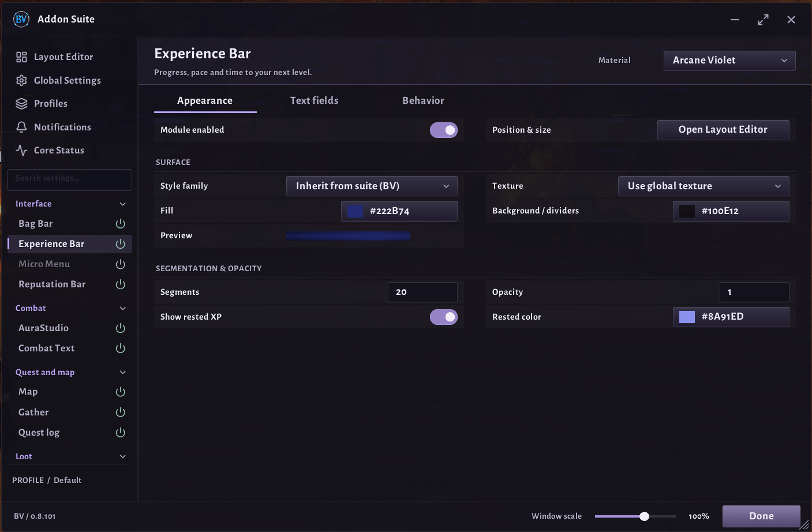
Task: Toggle power icon for Map module
Action: point(120,391)
